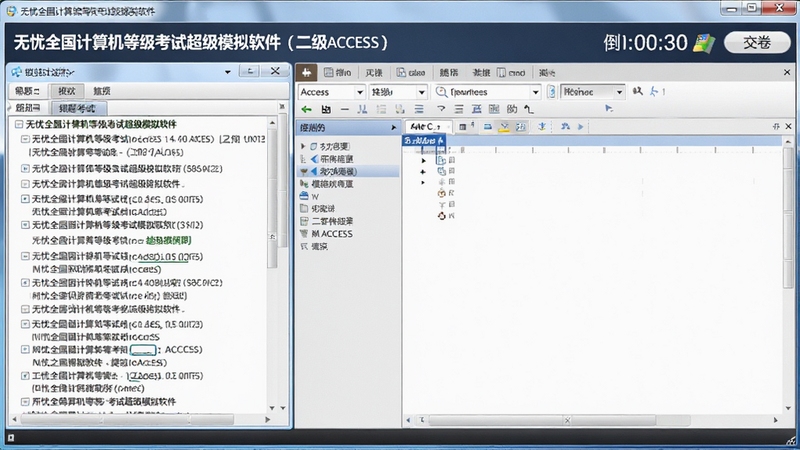The width and height of the screenshot is (800, 450).
Task: Click the minus icon in the second toolbar row
Action: pyautogui.click(x=345, y=109)
